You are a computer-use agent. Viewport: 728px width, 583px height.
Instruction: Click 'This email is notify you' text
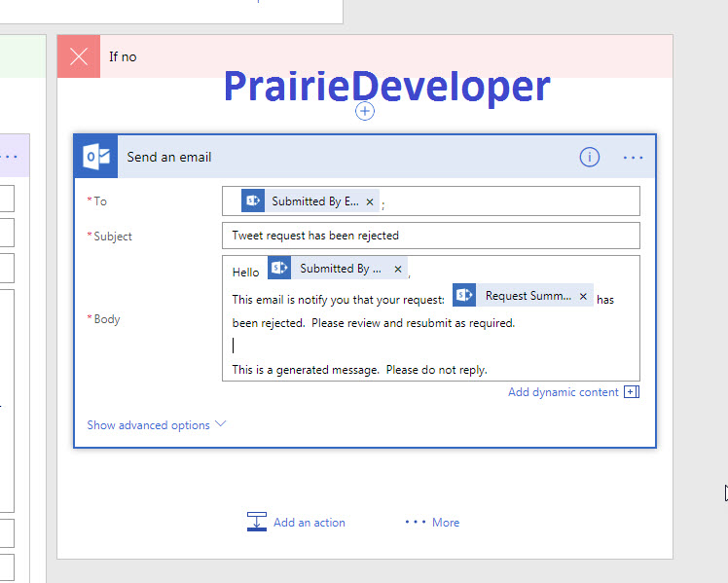339,300
